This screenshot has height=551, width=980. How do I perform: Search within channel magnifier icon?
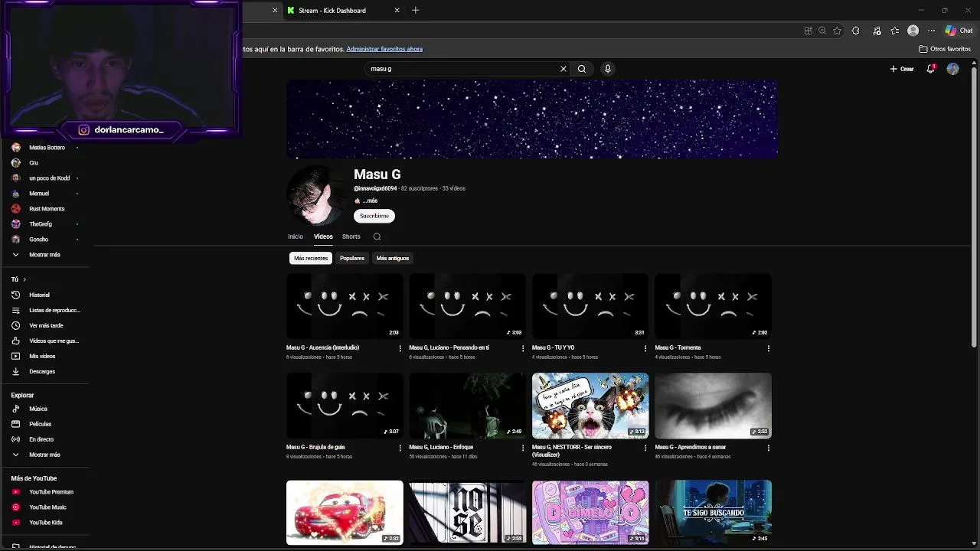point(377,236)
